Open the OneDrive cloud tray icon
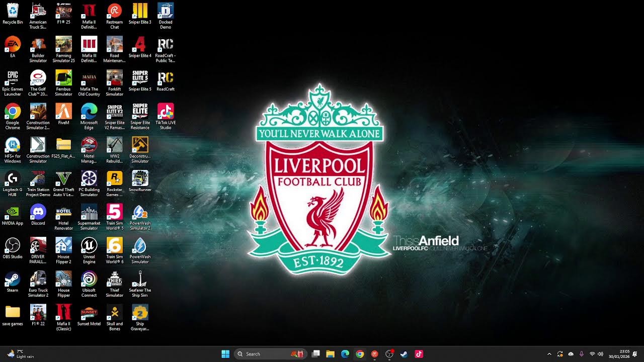The width and height of the screenshot is (644, 362). tap(571, 354)
